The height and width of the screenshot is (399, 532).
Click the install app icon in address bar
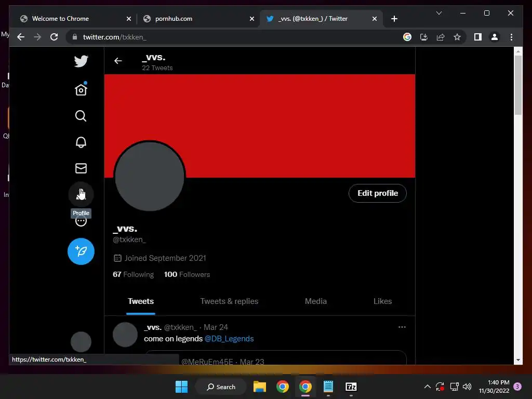pyautogui.click(x=424, y=37)
